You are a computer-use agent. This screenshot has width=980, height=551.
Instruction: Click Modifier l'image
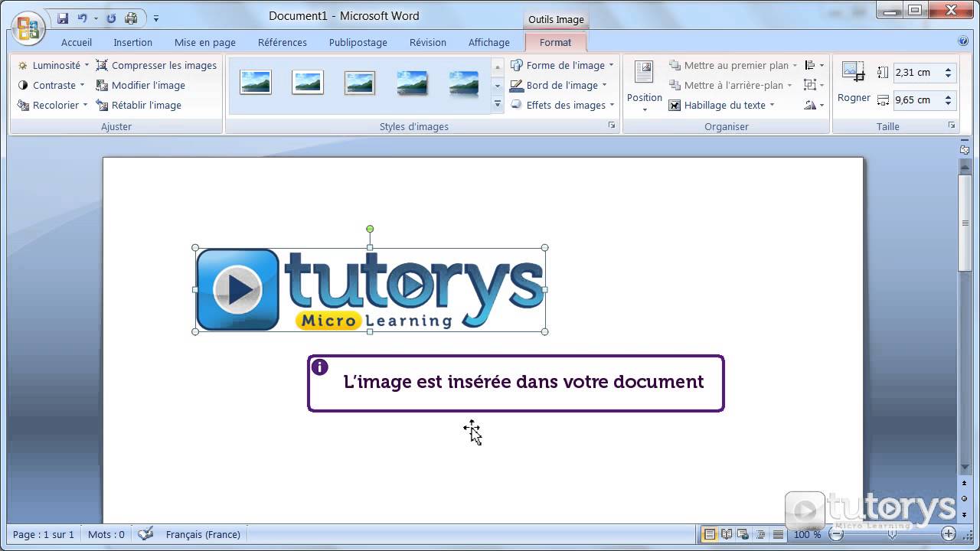coord(140,86)
